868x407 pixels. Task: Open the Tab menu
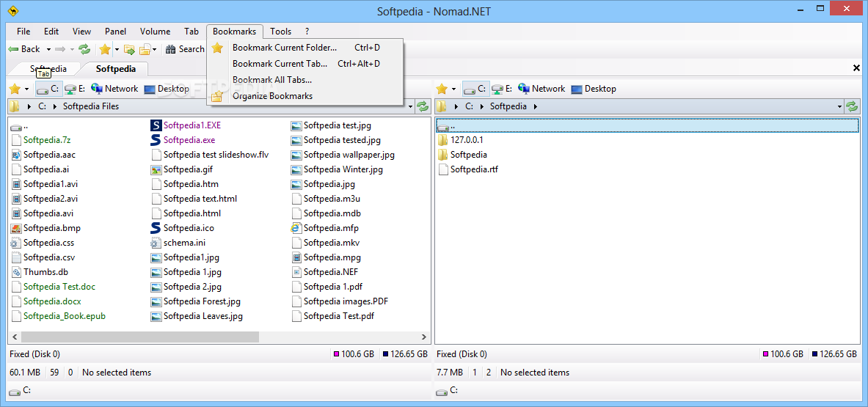[192, 32]
